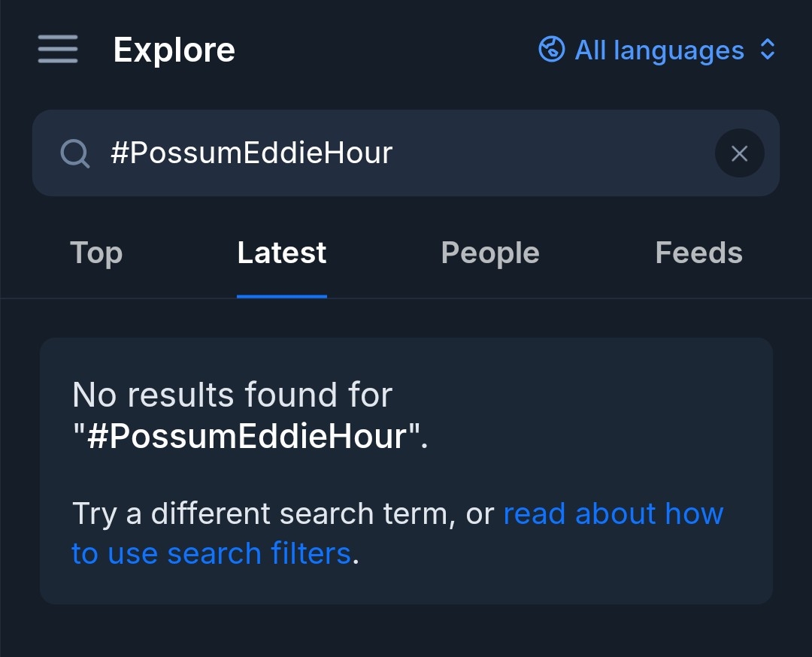This screenshot has height=657, width=812.
Task: Click the magnifying glass search icon
Action: [x=74, y=153]
